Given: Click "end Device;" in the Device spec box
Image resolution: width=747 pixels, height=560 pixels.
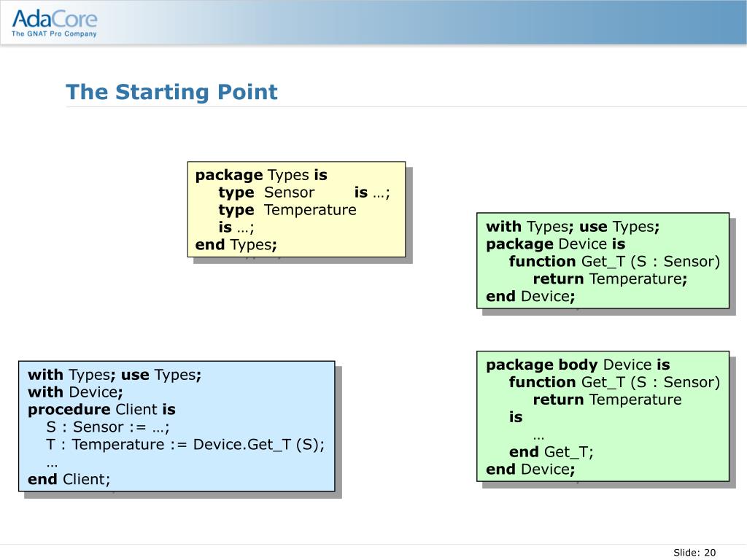Looking at the screenshot, I should point(530,297).
